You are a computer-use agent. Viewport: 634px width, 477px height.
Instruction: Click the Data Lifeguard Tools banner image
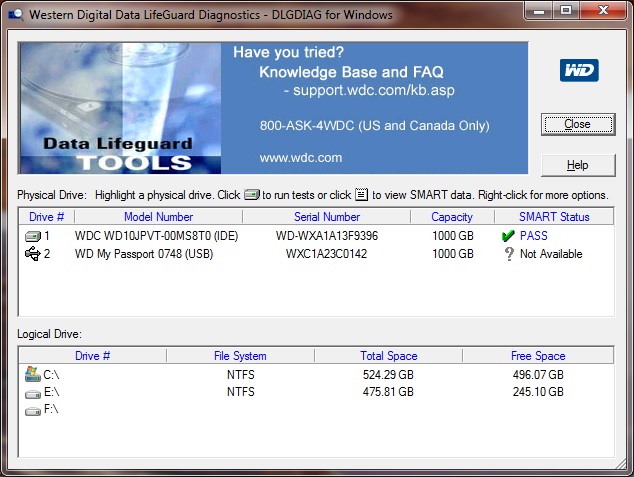pos(120,108)
